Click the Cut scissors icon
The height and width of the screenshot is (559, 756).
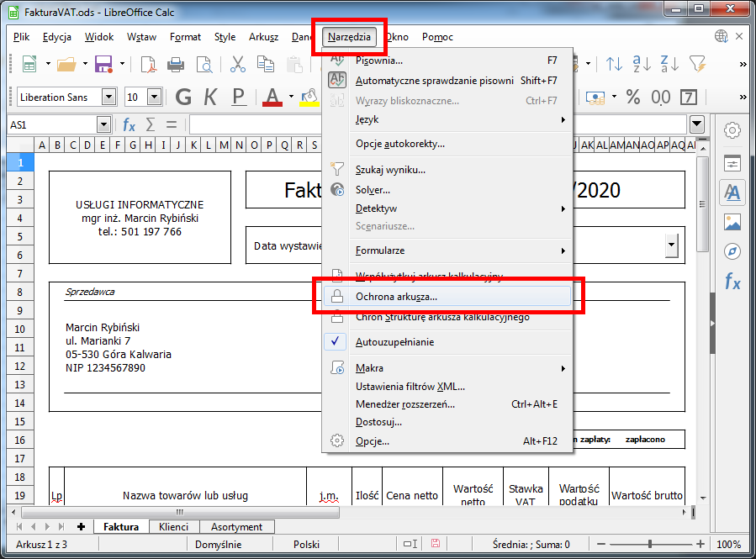237,64
